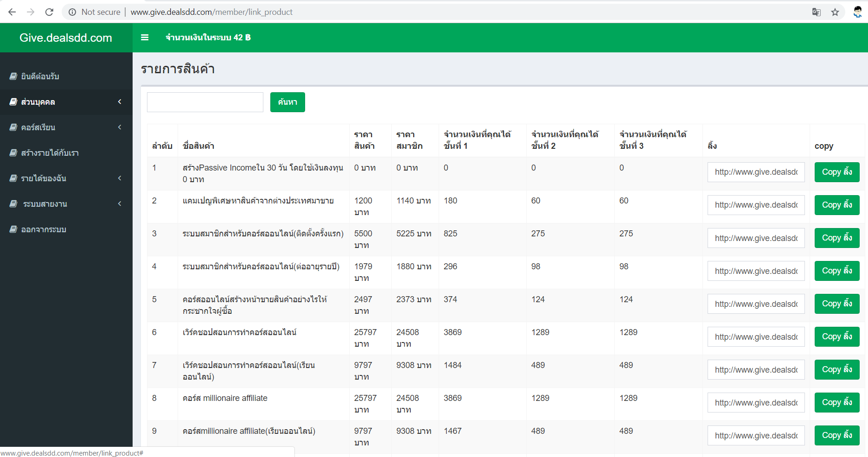Click the link field in row 1

coord(756,172)
